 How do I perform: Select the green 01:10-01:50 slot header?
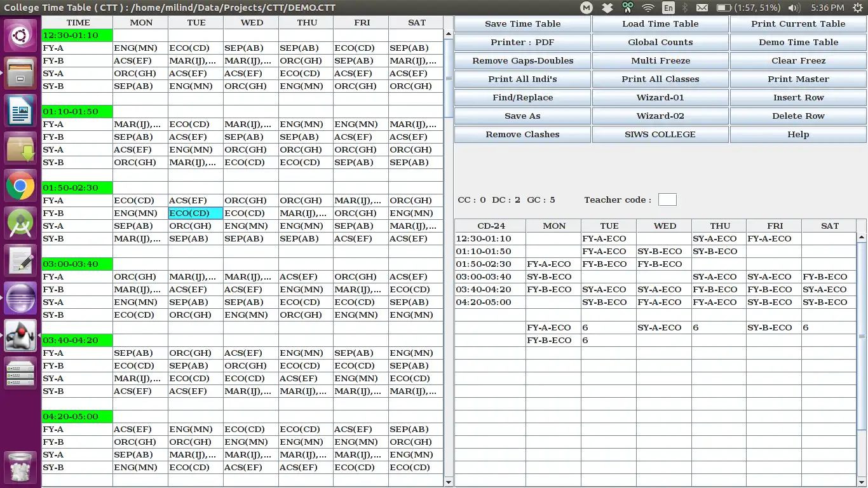click(77, 111)
